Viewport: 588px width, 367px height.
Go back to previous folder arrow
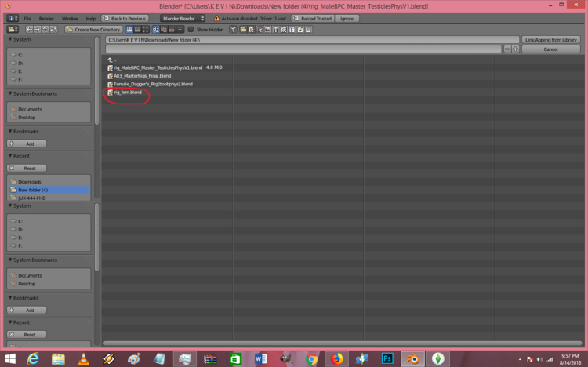pyautogui.click(x=29, y=29)
